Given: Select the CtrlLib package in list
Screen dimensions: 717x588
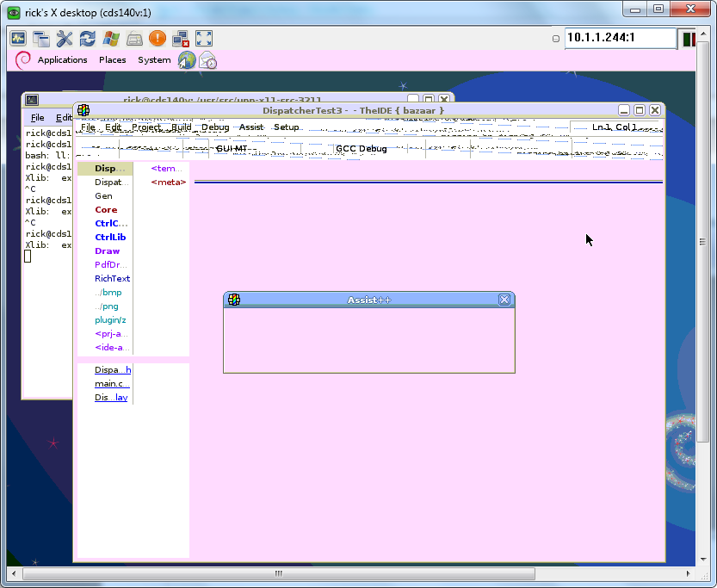Looking at the screenshot, I should [110, 238].
